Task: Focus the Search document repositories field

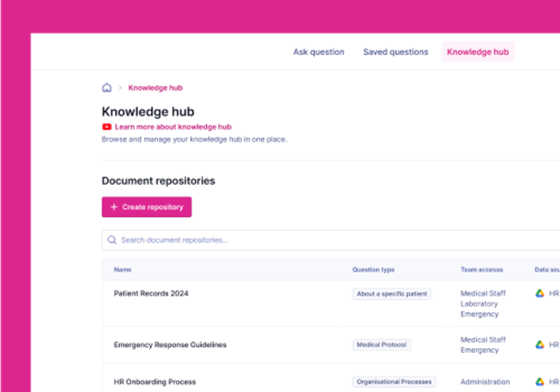Action: click(x=331, y=240)
